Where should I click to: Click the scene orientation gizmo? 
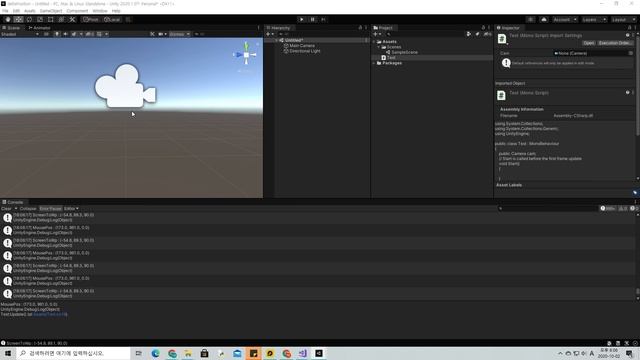(246, 54)
